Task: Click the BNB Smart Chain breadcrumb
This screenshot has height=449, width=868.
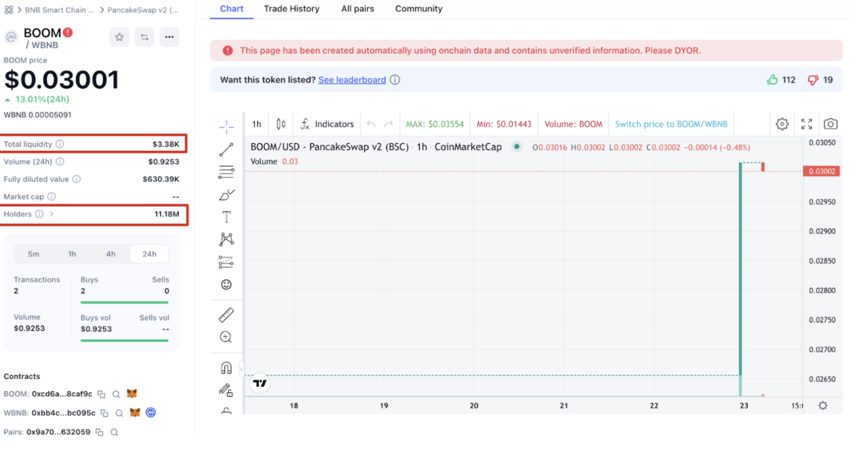Action: [59, 10]
